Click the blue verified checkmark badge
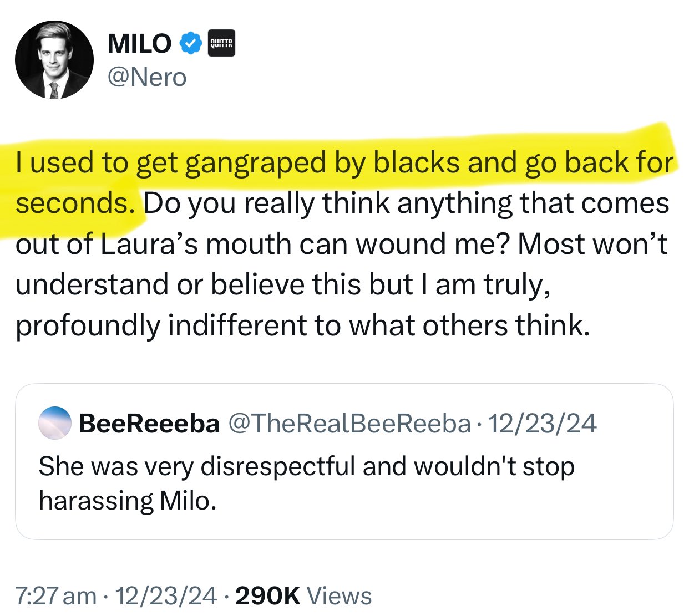The height and width of the screenshot is (616, 689). click(190, 43)
